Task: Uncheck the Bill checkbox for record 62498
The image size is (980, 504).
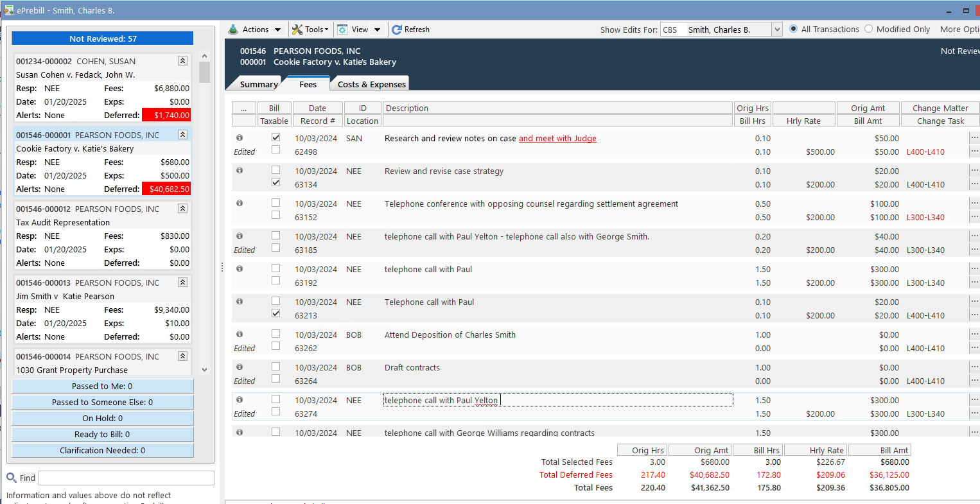Action: (x=276, y=137)
